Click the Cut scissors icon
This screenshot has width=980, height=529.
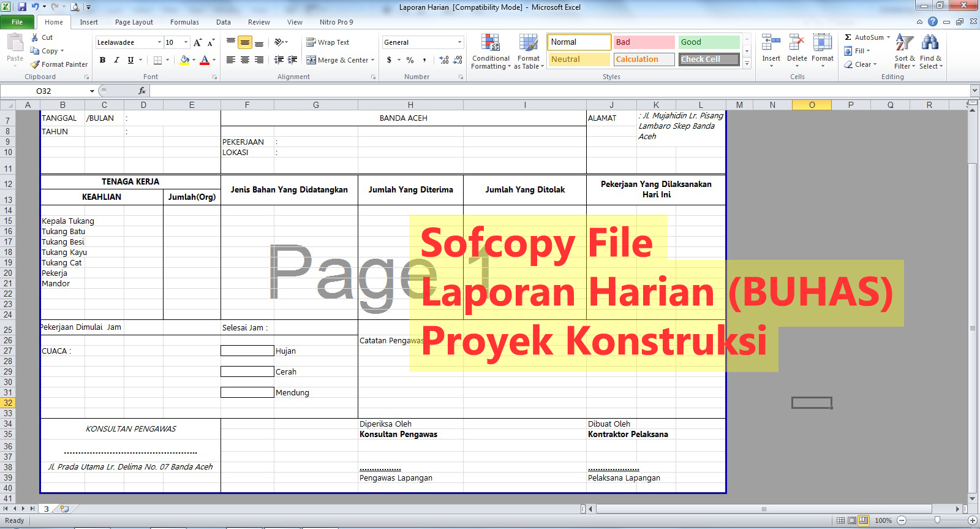pos(35,37)
